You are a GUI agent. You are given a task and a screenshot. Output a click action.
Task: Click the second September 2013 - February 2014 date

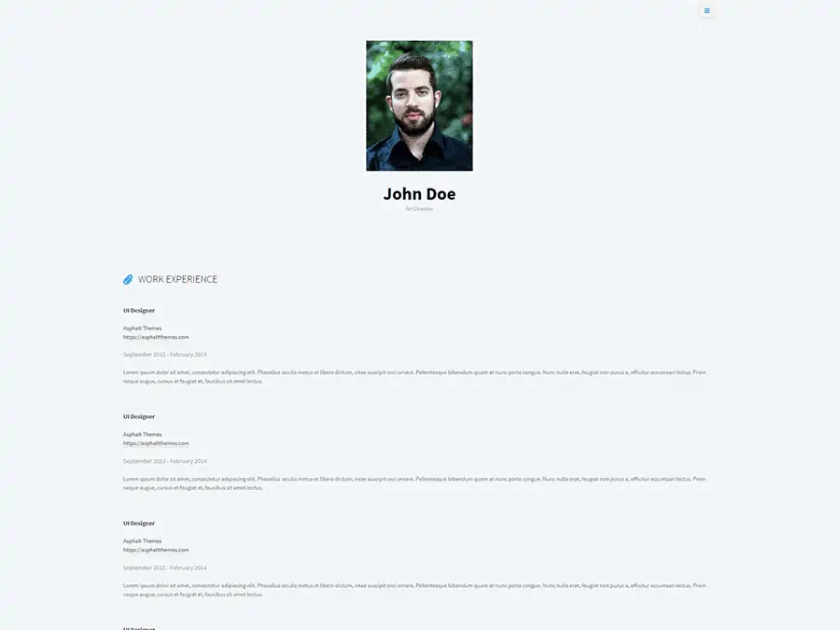[x=165, y=461]
